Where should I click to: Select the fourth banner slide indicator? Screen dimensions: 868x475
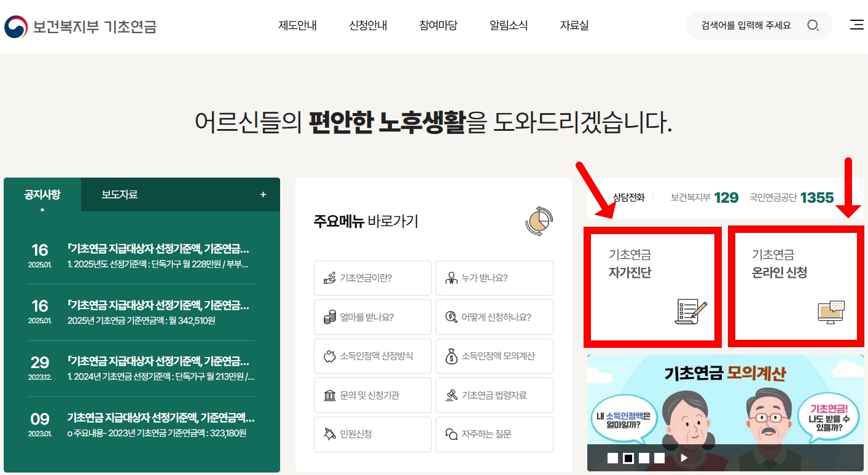(x=659, y=458)
